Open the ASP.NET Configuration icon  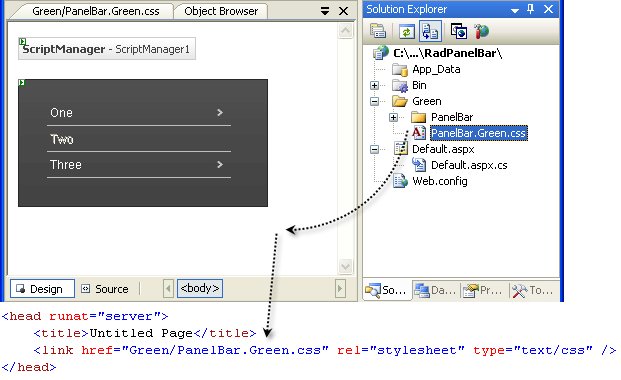click(x=481, y=31)
